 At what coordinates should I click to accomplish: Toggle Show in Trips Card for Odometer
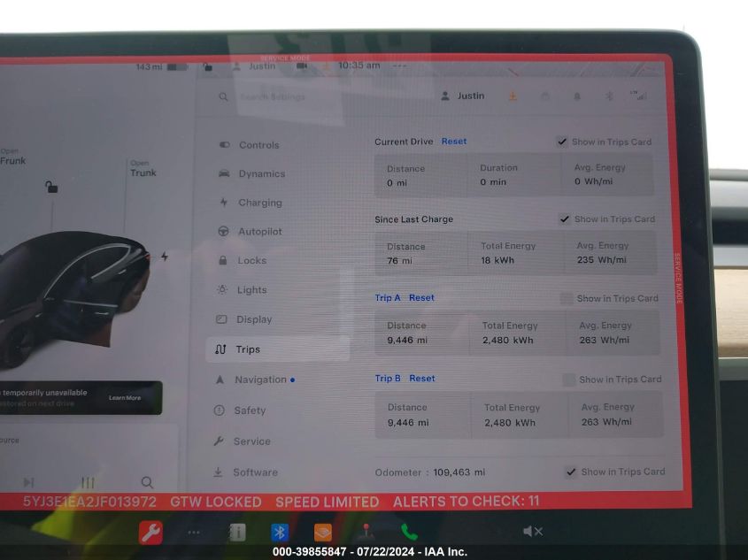pos(572,472)
